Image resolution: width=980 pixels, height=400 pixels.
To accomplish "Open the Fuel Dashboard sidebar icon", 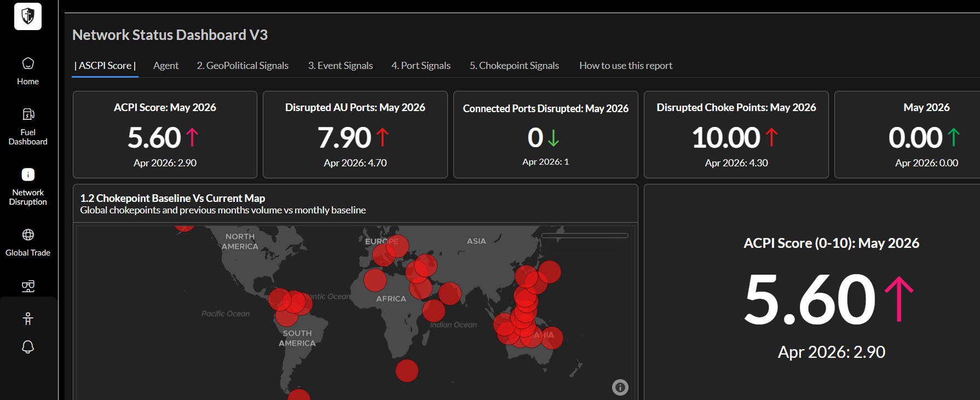I will pos(28,114).
